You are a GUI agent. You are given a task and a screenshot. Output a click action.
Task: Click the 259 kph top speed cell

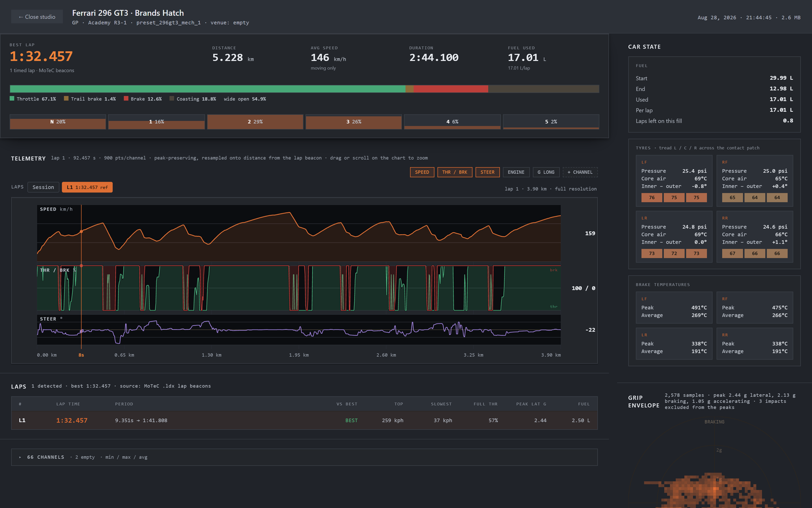pyautogui.click(x=392, y=421)
